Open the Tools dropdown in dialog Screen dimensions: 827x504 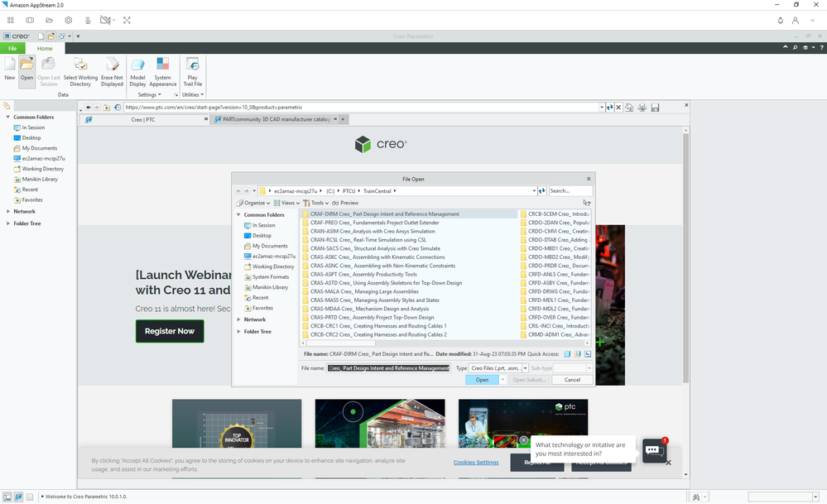(316, 203)
